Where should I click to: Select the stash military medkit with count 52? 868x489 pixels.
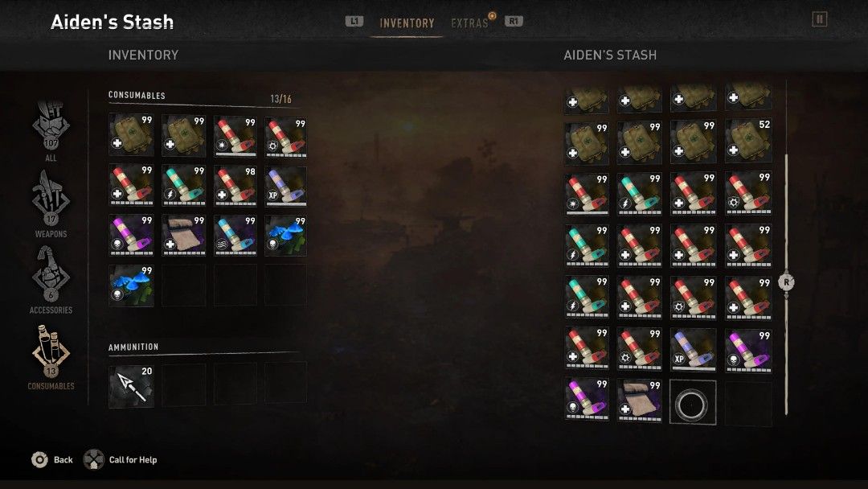coord(748,142)
